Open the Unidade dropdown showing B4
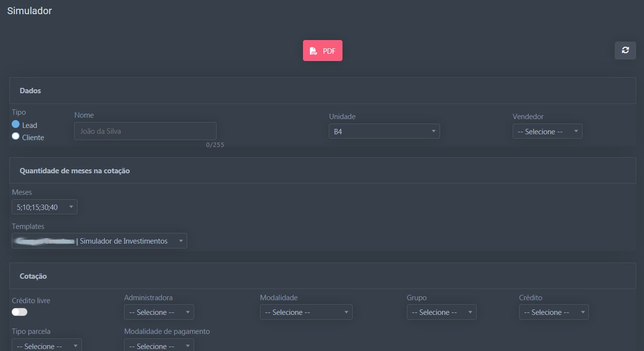 pos(384,131)
